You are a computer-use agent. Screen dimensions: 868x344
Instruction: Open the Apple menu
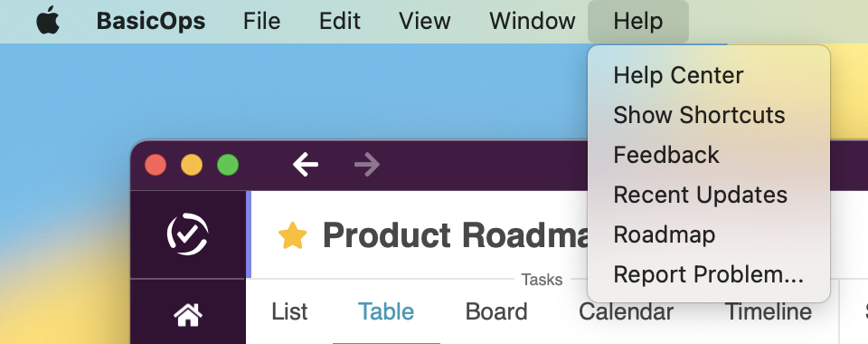(x=48, y=21)
